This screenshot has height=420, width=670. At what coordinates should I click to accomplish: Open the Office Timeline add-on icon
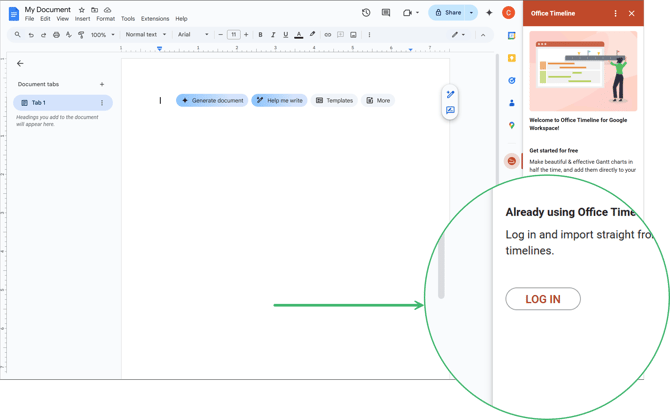point(511,161)
